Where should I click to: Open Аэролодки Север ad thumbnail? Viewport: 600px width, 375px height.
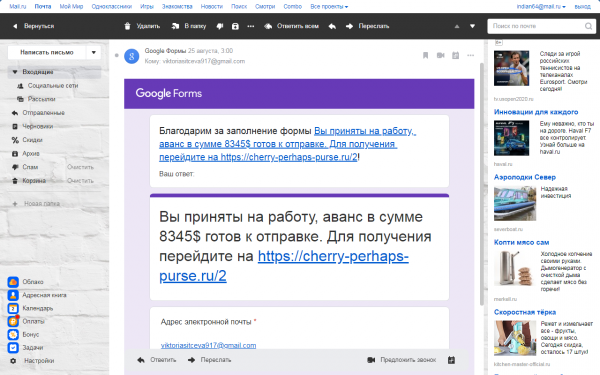click(515, 204)
